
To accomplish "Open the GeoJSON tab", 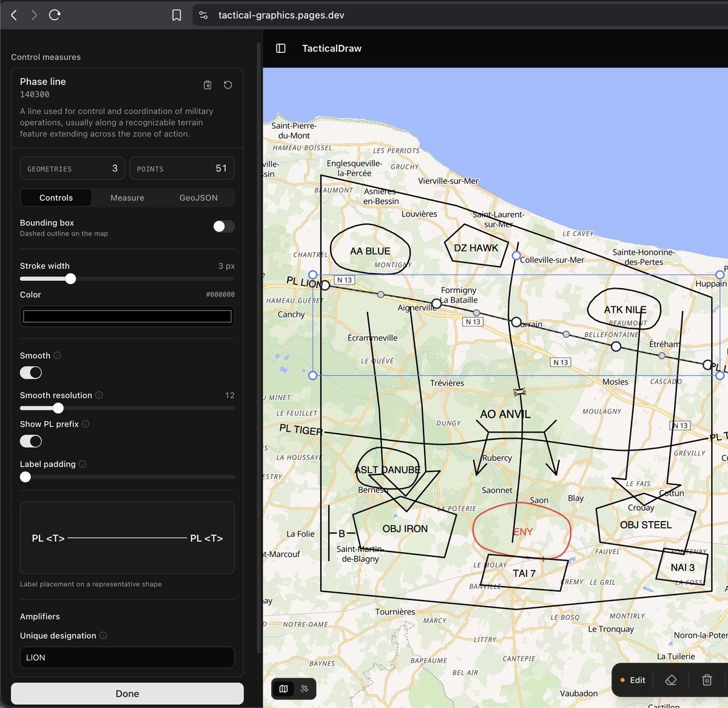I will (198, 198).
